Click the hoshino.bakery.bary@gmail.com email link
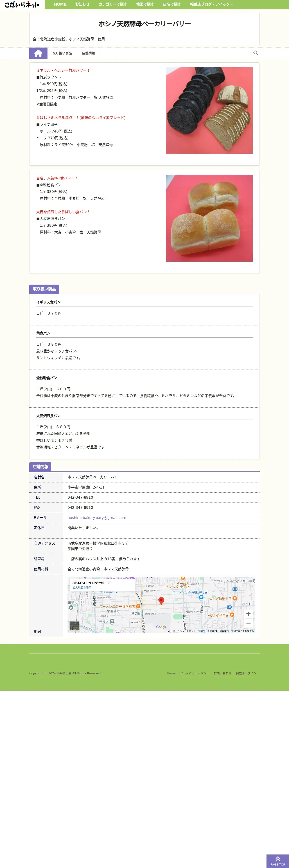Viewport: 289px width, 868px height. 97,518
